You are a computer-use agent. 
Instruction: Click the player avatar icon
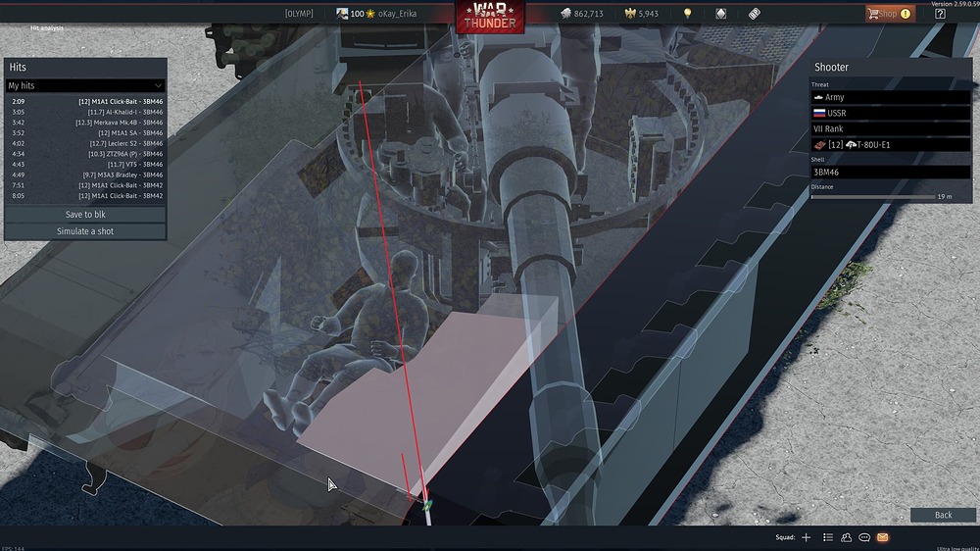[x=342, y=13]
